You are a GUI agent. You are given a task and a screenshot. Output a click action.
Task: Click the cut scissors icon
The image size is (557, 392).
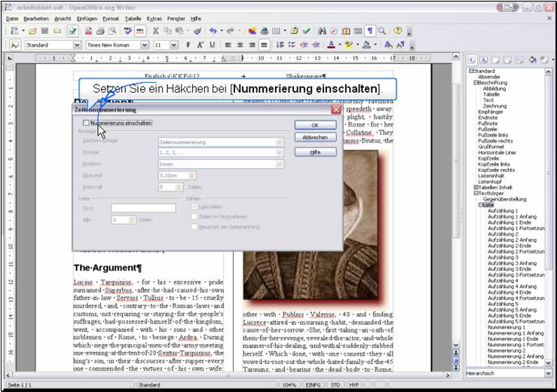(x=156, y=31)
